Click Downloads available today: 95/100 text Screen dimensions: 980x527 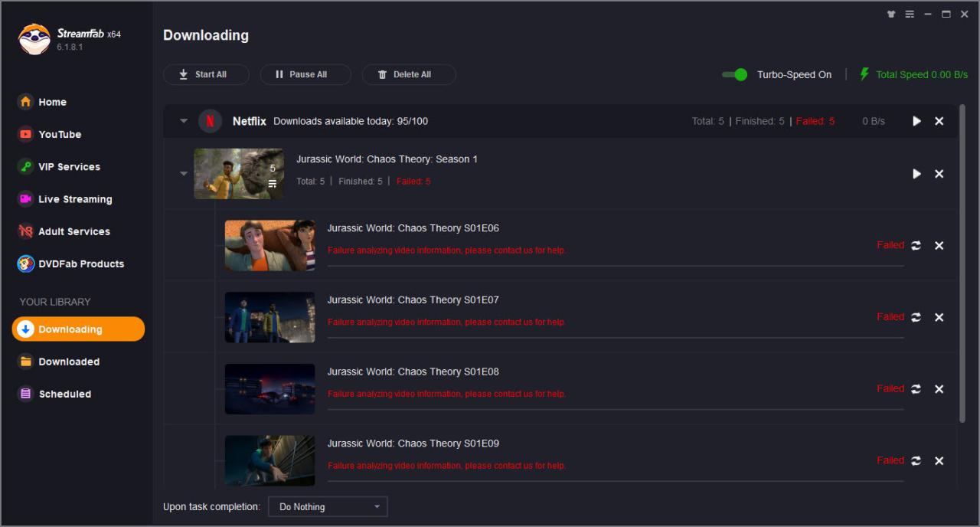pos(351,121)
